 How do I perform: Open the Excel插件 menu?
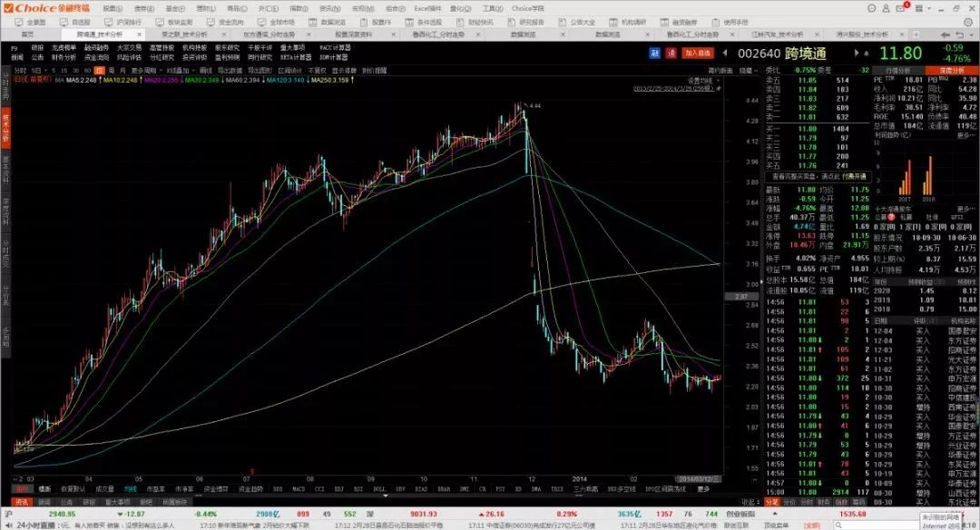(x=427, y=8)
